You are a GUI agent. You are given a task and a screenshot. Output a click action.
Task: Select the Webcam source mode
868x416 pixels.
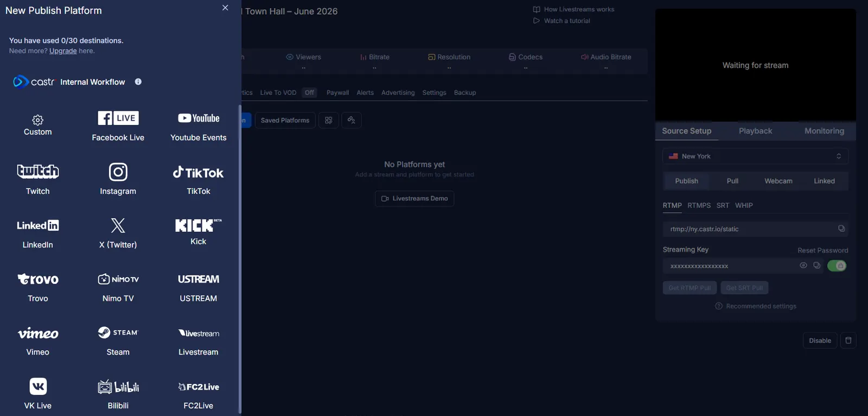coord(778,181)
